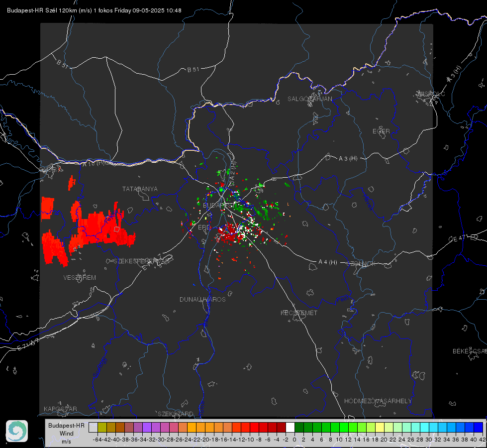Click the SALGÓTARJÁN city label

[x=309, y=99]
